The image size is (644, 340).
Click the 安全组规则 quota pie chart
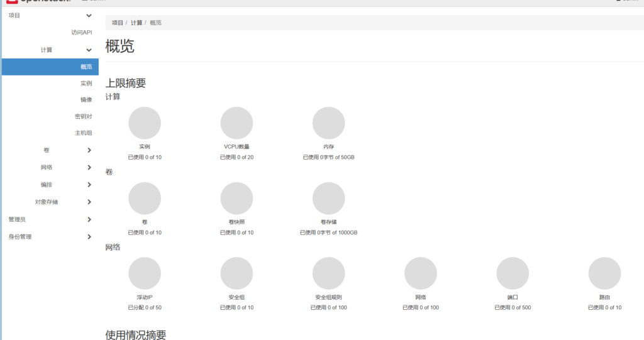(x=328, y=273)
